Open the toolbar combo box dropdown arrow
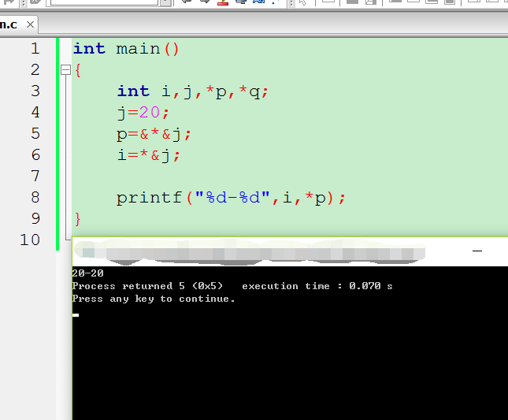The image size is (508, 420). (x=165, y=2)
